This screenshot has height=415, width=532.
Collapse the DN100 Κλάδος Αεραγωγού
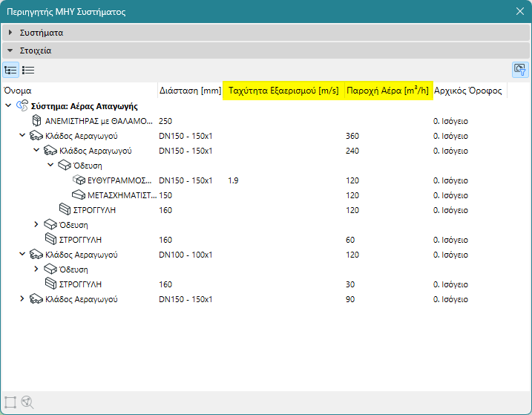tap(22, 254)
